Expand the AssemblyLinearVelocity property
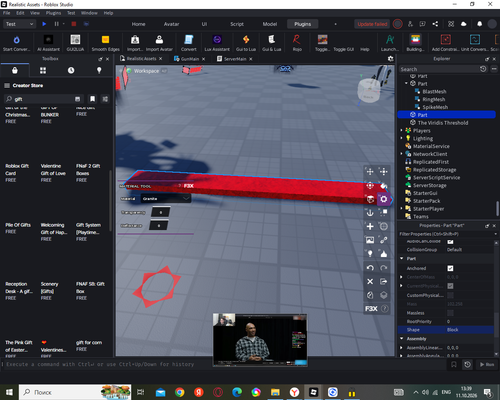 401,348
